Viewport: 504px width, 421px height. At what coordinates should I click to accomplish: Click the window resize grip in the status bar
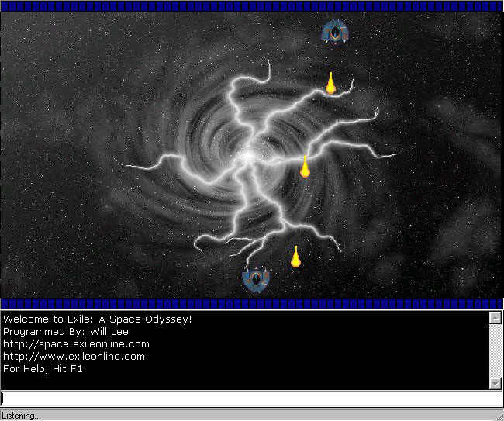pos(499,416)
